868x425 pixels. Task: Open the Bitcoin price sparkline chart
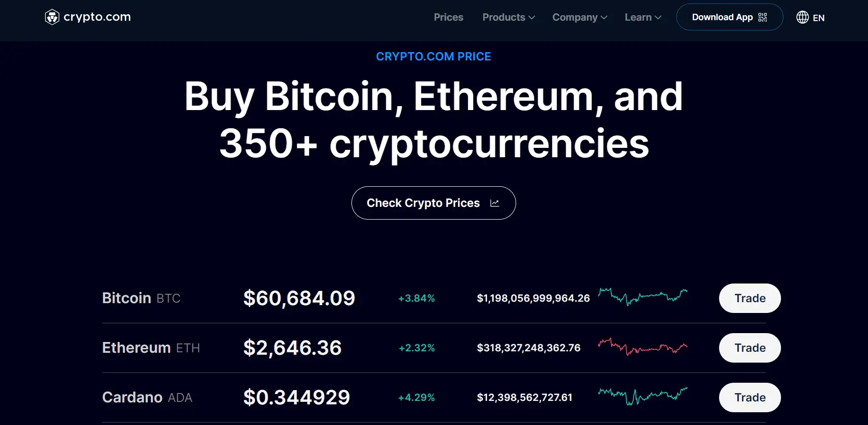(642, 296)
